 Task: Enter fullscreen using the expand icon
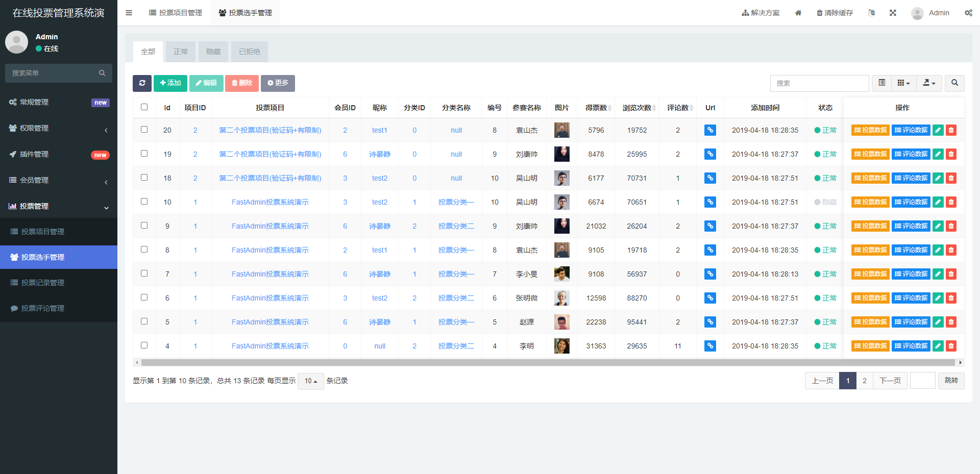pos(893,13)
